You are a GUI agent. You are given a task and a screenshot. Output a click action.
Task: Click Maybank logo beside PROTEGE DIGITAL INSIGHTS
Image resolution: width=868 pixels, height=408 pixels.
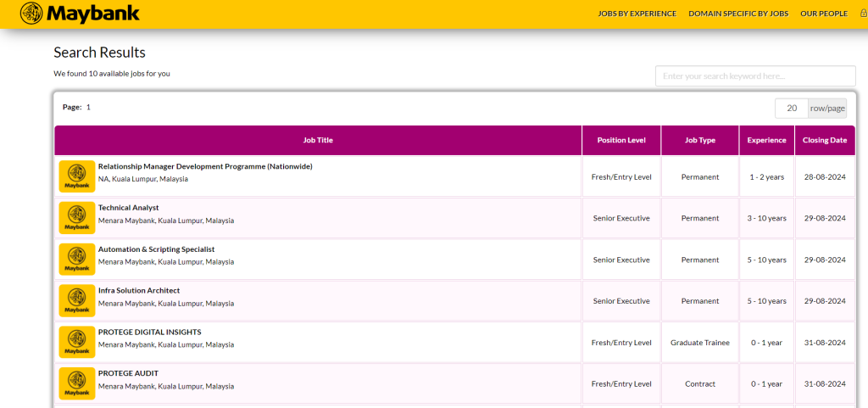[x=77, y=343]
